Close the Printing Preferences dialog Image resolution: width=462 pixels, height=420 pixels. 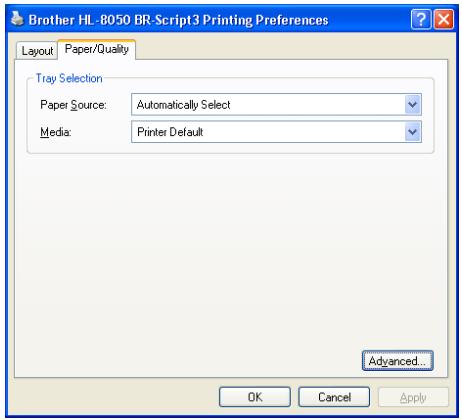coord(443,19)
